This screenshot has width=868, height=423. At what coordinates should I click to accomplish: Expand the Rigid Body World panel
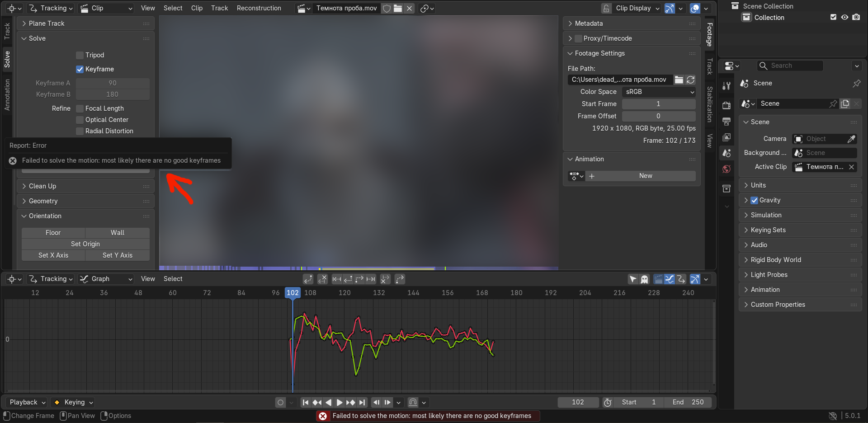(x=800, y=260)
